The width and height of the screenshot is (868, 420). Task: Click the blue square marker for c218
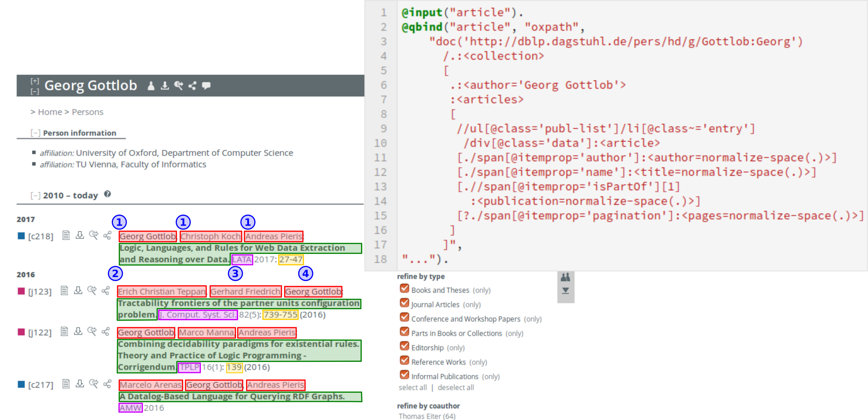21,236
